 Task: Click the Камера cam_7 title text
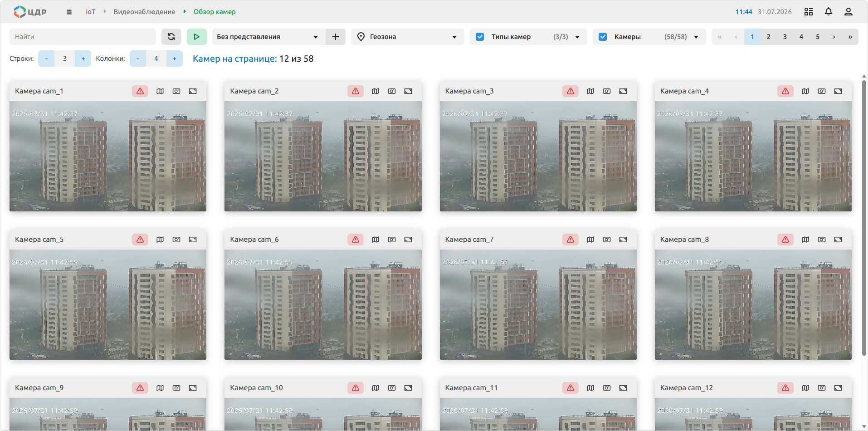click(x=469, y=240)
